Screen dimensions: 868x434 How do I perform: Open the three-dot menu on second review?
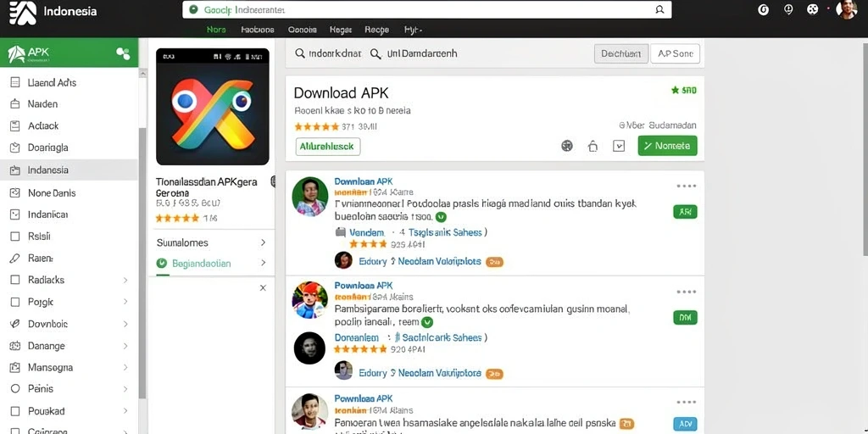click(x=687, y=292)
